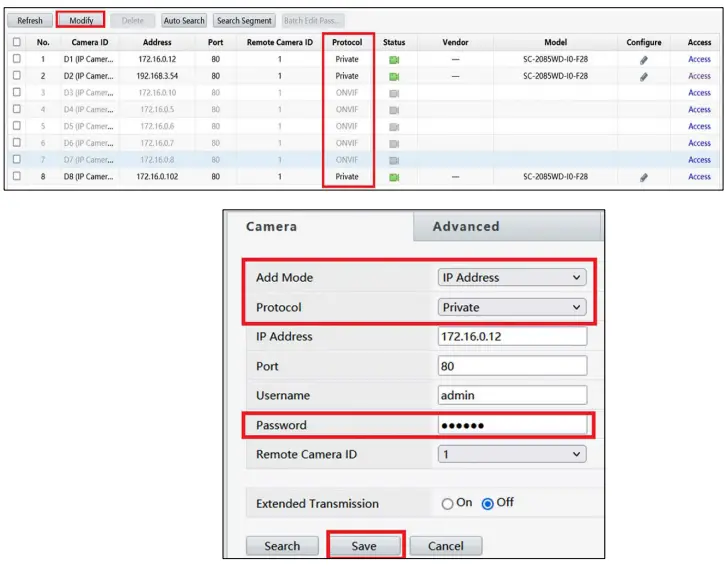Expand the Protocol dropdown set to Private
This screenshot has height=569, width=728.
coord(512,307)
